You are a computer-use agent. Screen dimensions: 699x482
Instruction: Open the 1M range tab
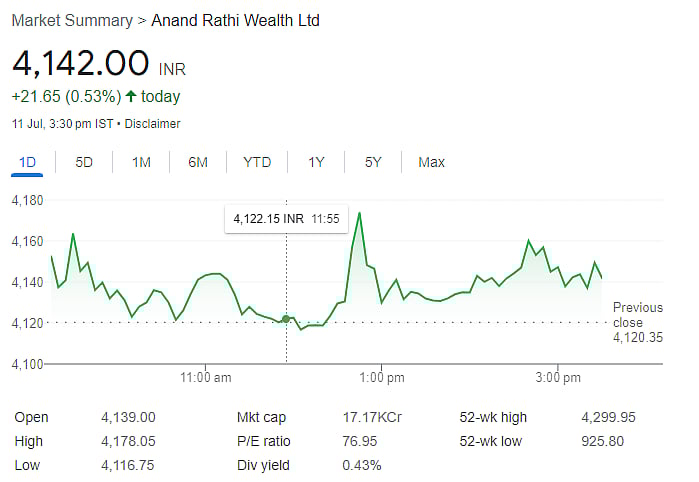click(x=141, y=162)
